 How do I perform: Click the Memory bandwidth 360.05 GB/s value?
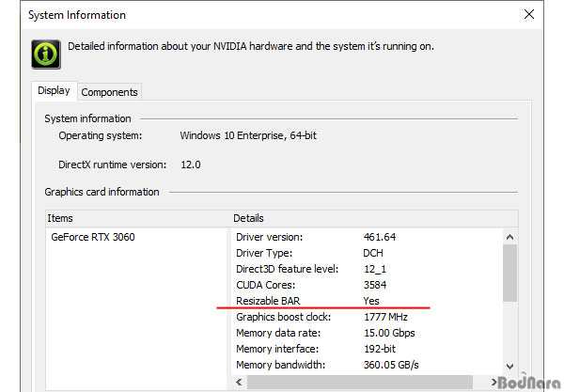391,365
